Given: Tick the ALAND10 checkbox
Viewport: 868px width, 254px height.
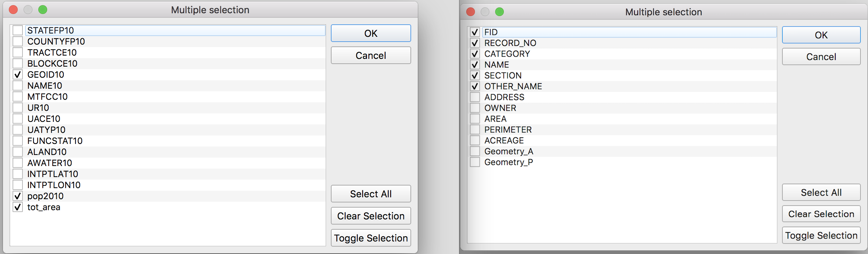Looking at the screenshot, I should (18, 152).
